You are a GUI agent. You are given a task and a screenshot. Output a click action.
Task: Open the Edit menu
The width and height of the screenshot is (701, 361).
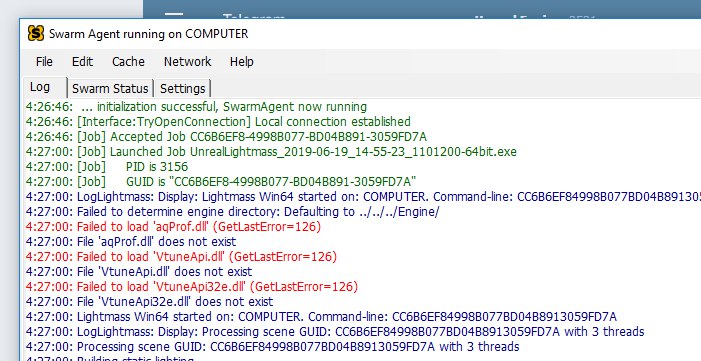click(82, 62)
